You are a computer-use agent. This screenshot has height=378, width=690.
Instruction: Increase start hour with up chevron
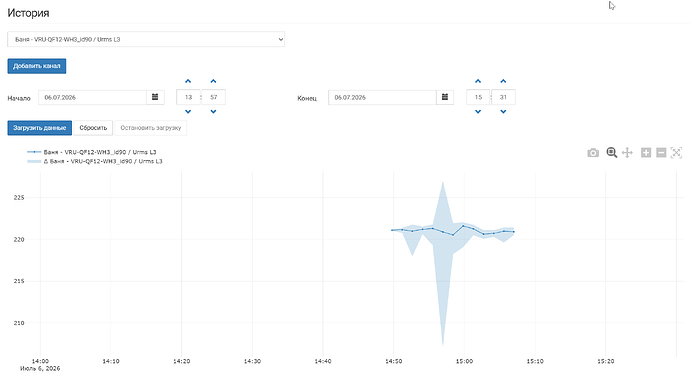[188, 81]
